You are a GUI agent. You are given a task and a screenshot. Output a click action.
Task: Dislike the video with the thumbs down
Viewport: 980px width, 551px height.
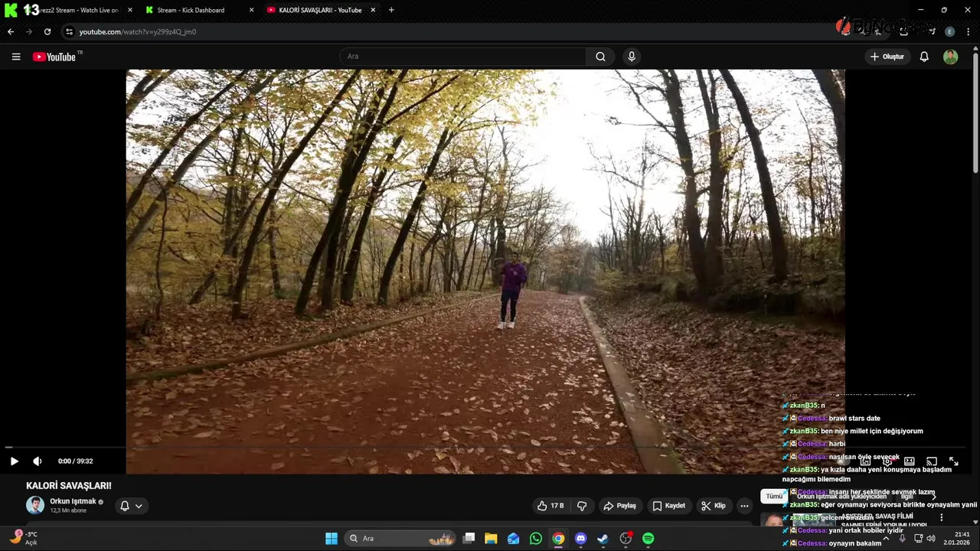(x=582, y=506)
